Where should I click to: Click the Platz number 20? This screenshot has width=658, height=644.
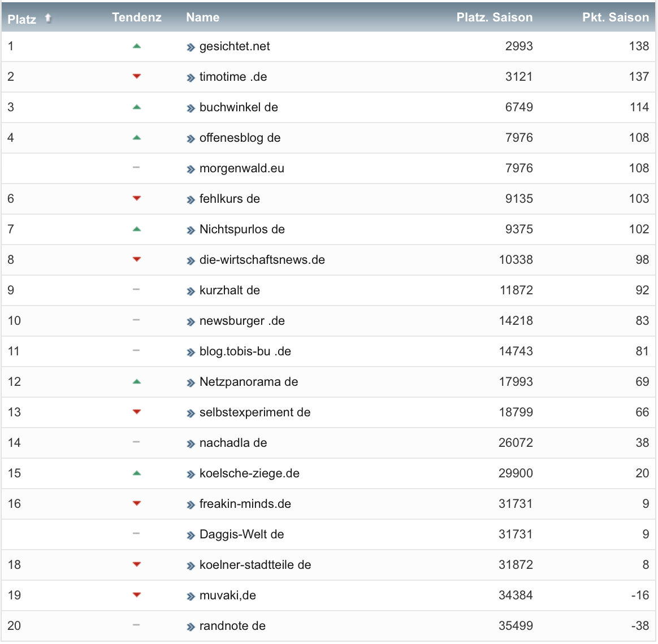(14, 626)
